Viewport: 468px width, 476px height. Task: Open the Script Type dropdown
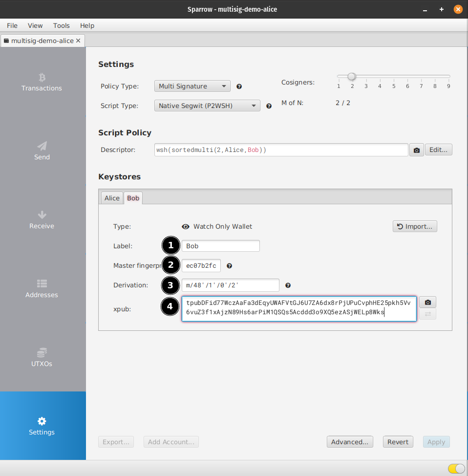[207, 106]
